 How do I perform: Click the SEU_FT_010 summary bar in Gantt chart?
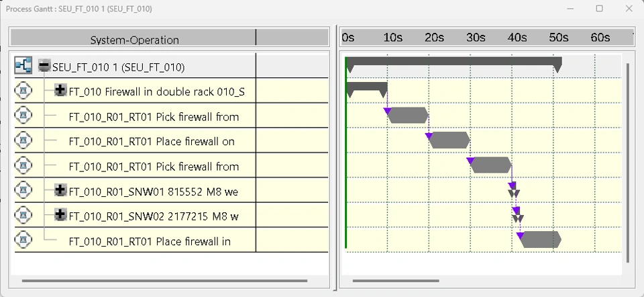(453, 62)
